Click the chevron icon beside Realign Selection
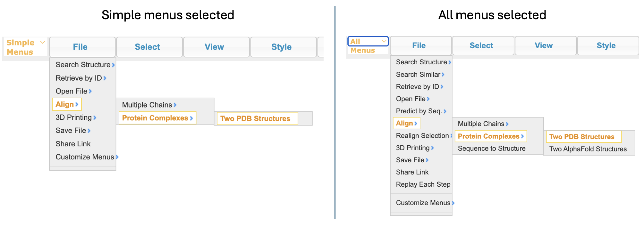 (x=451, y=136)
